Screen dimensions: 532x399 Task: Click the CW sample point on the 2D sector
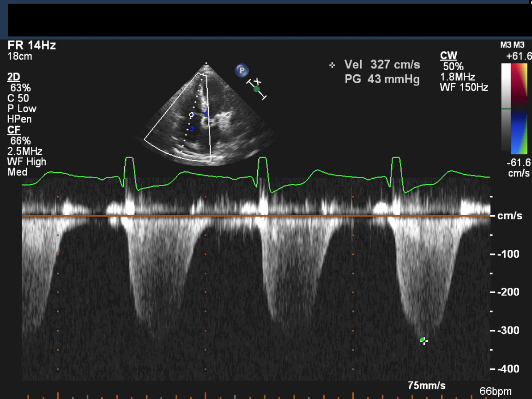click(192, 114)
